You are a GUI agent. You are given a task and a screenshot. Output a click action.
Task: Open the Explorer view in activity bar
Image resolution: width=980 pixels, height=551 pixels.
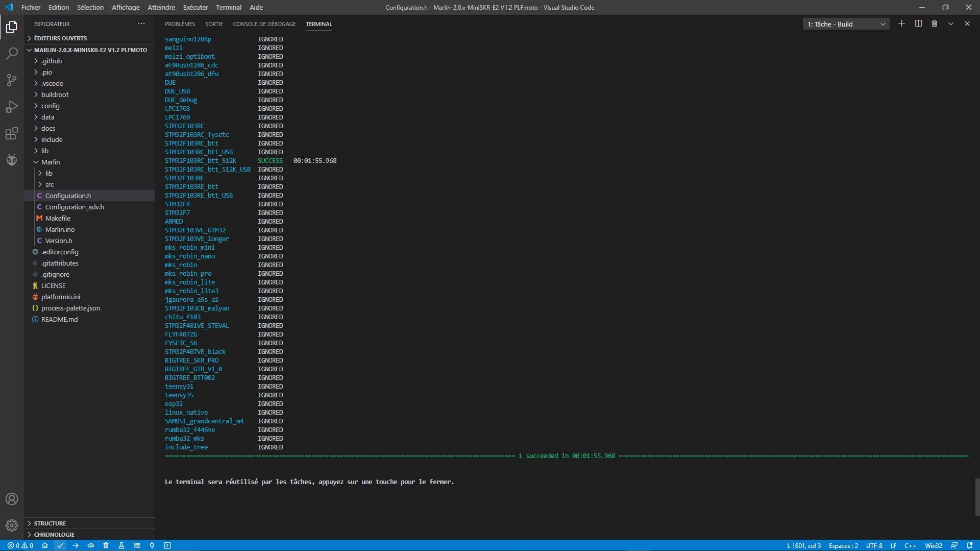(12, 27)
